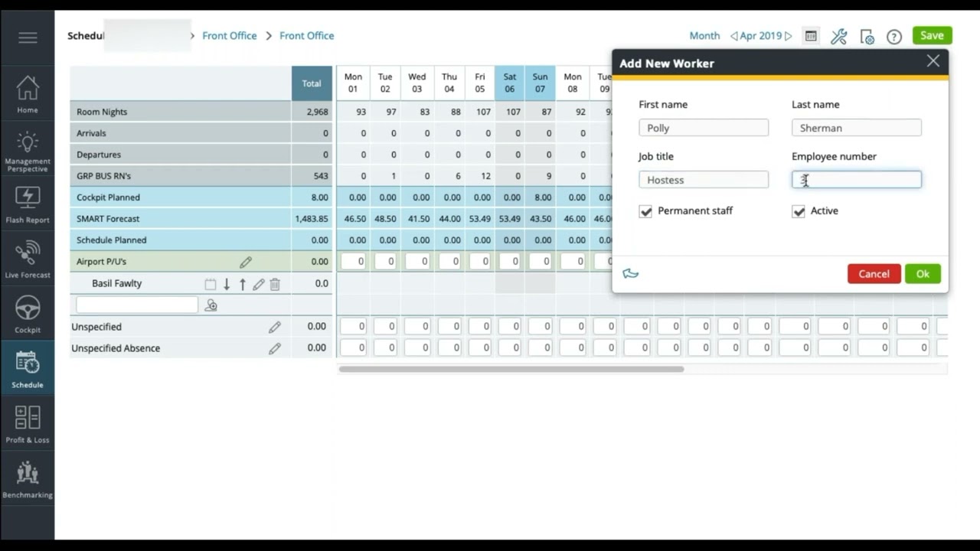
Task: Click the green Save button
Action: 932,35
